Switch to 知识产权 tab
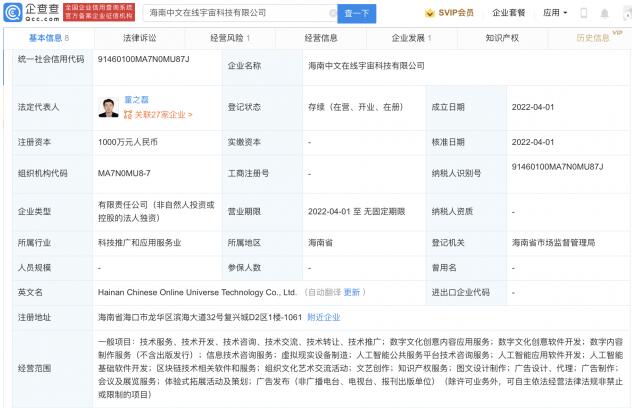The height and width of the screenshot is (408, 632). point(502,38)
